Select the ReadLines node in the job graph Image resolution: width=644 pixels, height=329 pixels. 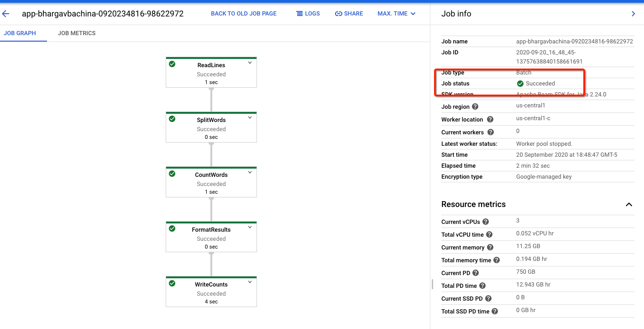coord(211,72)
